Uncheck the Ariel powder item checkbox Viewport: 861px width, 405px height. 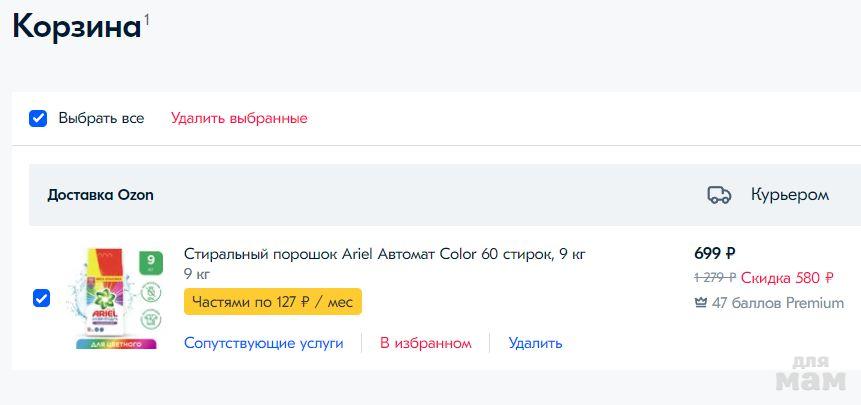click(41, 298)
